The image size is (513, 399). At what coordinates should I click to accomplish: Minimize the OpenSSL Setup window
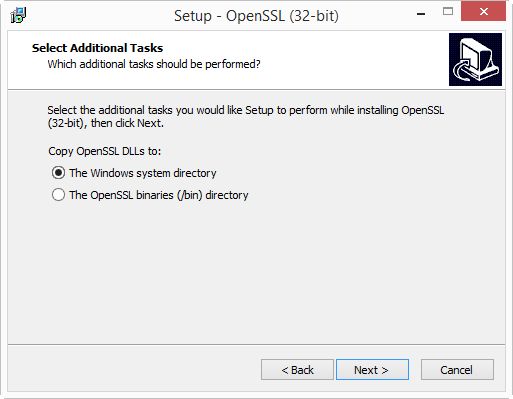421,14
